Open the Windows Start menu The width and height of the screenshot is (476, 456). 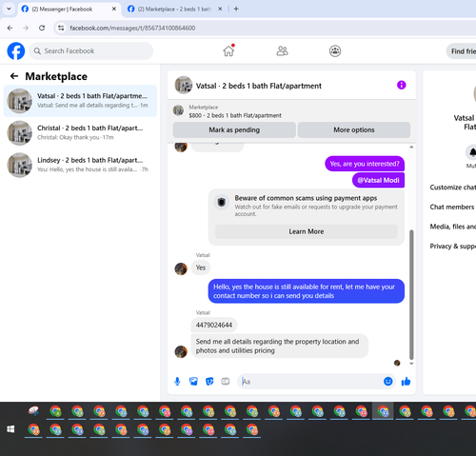pos(10,429)
